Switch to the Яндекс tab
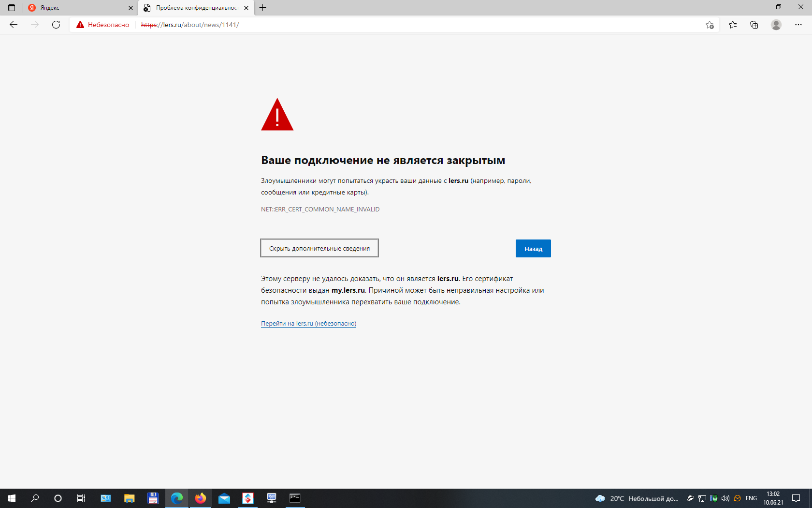The width and height of the screenshot is (812, 508). (80, 8)
